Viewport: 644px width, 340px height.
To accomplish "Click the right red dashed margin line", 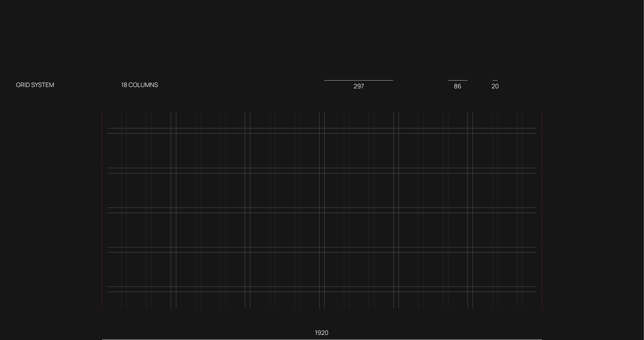I will click(542, 210).
